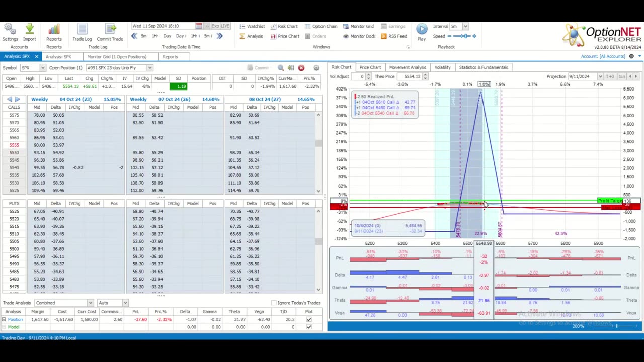This screenshot has width=644, height=362.
Task: Toggle the LIVE mode button
Action: click(x=224, y=26)
